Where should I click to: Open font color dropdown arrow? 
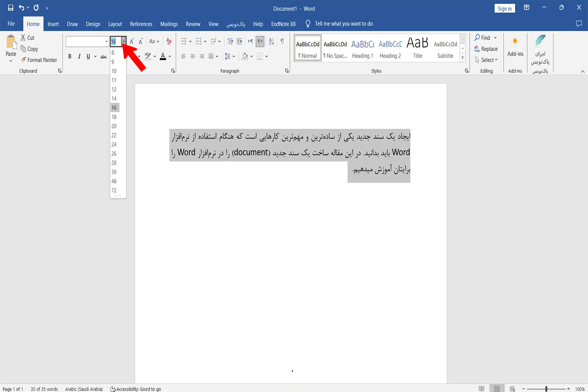pyautogui.click(x=169, y=56)
